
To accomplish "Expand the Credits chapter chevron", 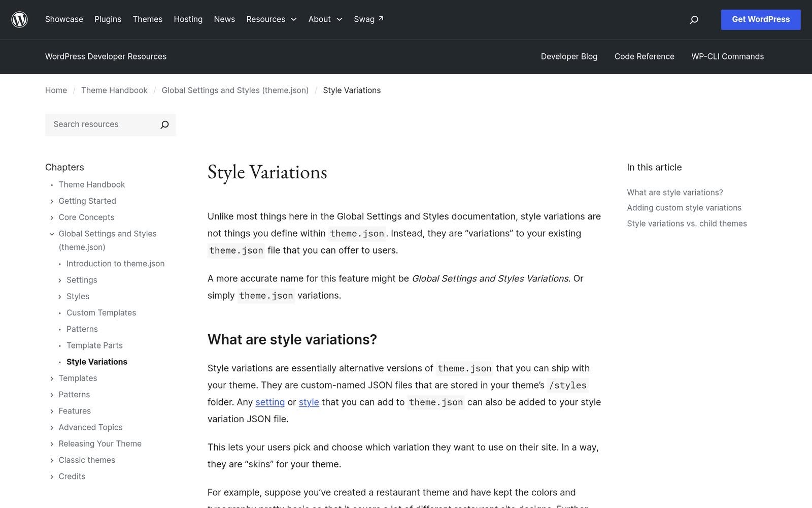I will [x=52, y=477].
